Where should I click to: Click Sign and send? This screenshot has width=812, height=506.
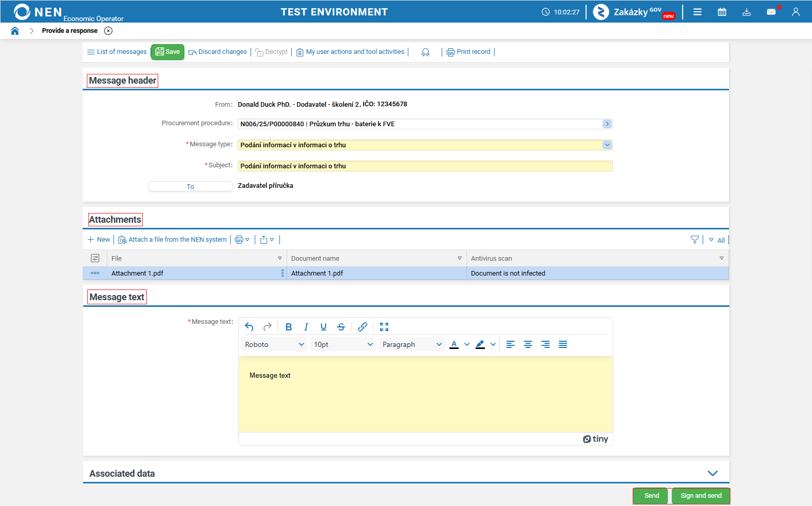(701, 496)
